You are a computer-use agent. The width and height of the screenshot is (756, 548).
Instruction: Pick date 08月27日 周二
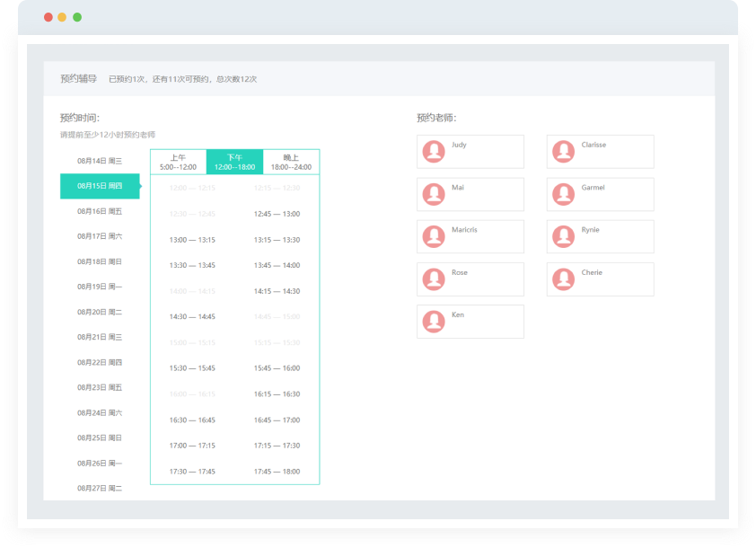pos(100,488)
